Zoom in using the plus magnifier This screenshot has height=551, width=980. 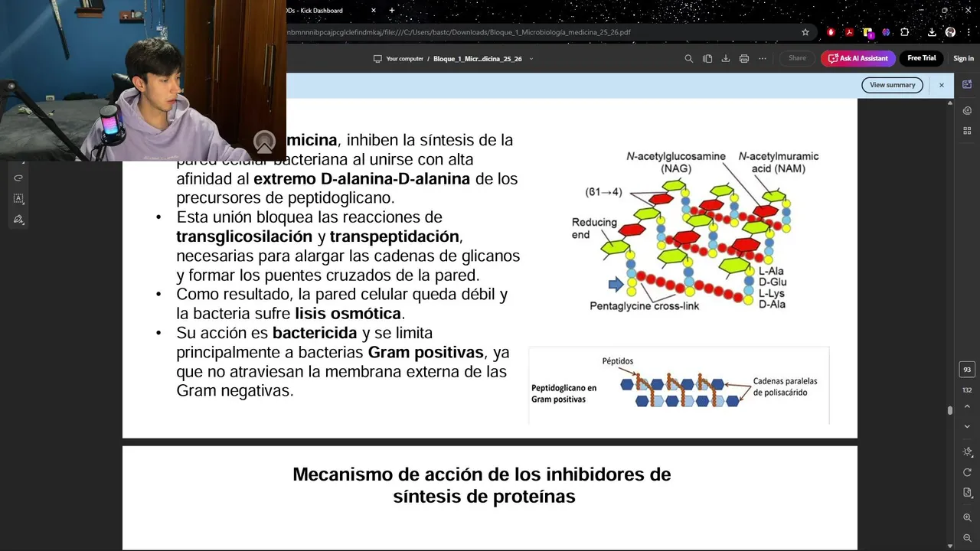coord(967,518)
